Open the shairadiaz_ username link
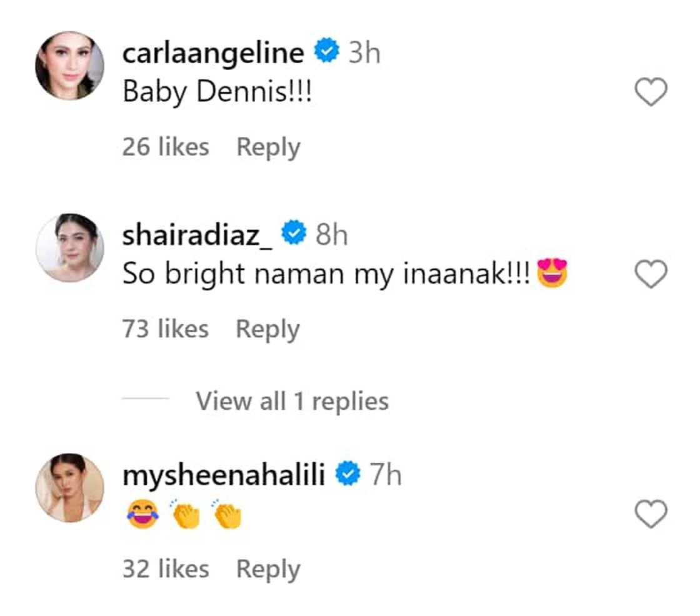 (x=197, y=236)
